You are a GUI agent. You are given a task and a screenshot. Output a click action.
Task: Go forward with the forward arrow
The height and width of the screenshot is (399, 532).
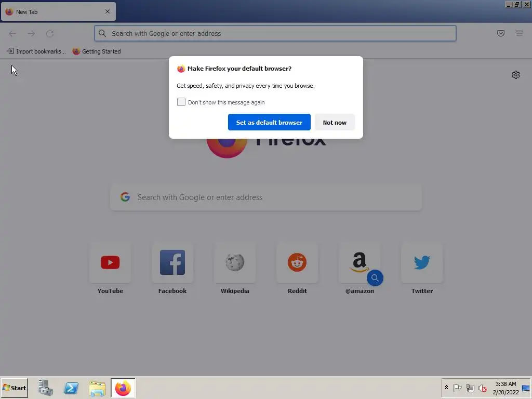[31, 33]
